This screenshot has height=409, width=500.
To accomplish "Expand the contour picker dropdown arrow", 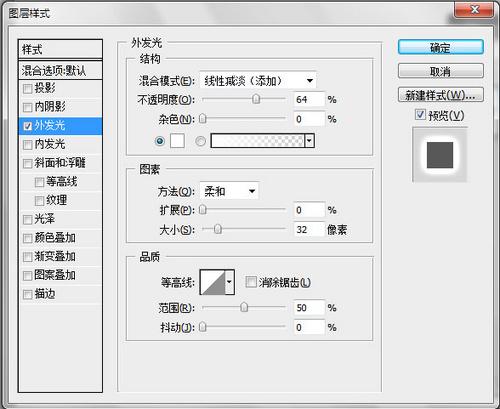I will [230, 282].
